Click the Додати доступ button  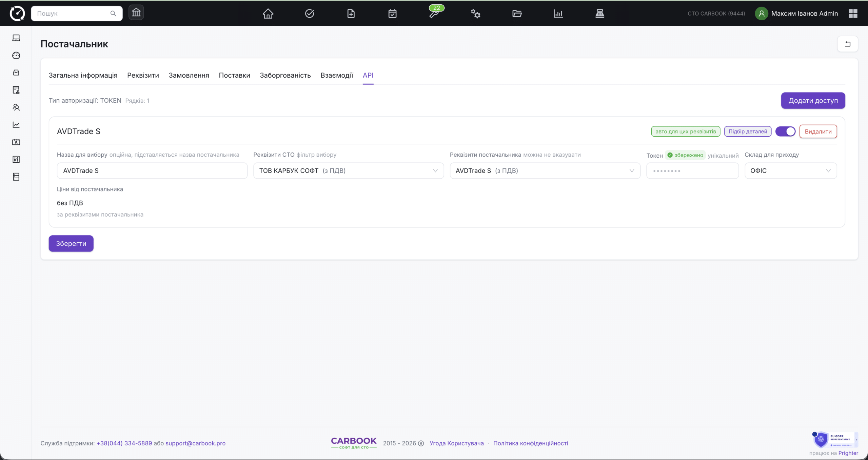[x=813, y=101]
